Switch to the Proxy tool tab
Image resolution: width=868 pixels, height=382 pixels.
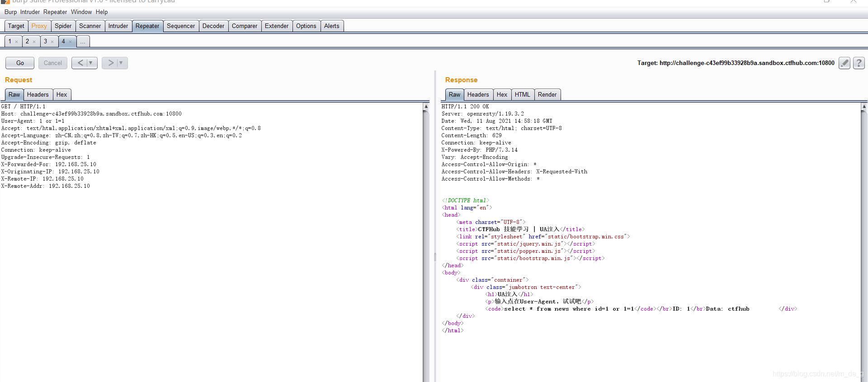39,26
